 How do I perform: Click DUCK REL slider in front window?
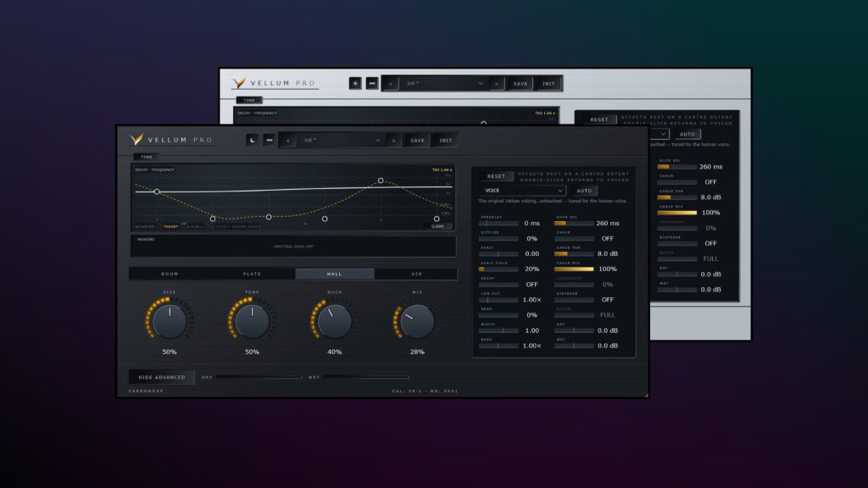pos(574,223)
